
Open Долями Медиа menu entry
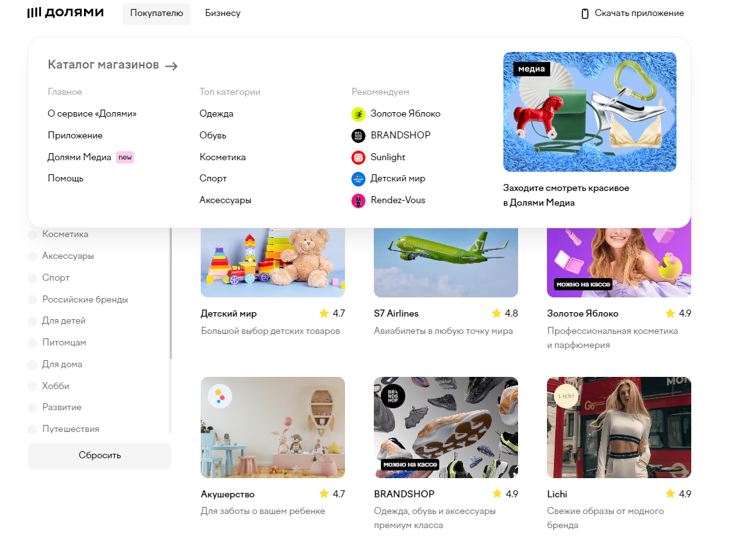(x=79, y=157)
